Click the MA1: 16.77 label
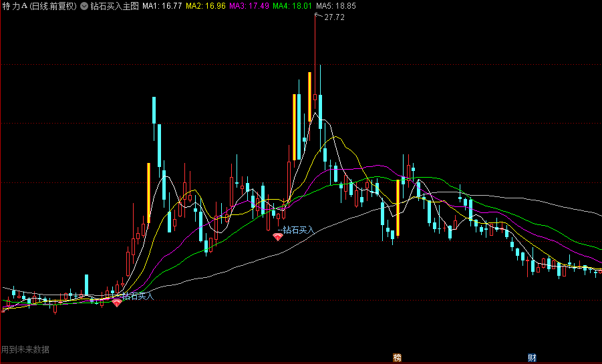602x364 pixels. [162, 6]
